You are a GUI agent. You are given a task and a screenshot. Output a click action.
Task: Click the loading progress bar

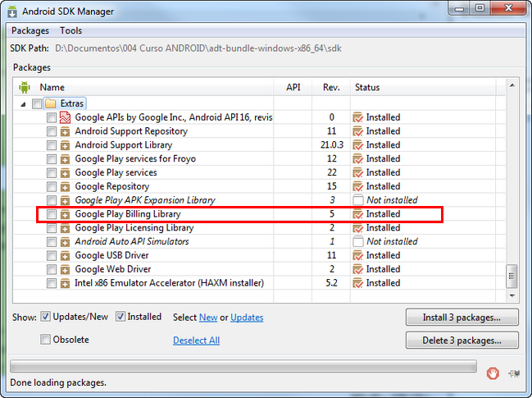tap(243, 367)
